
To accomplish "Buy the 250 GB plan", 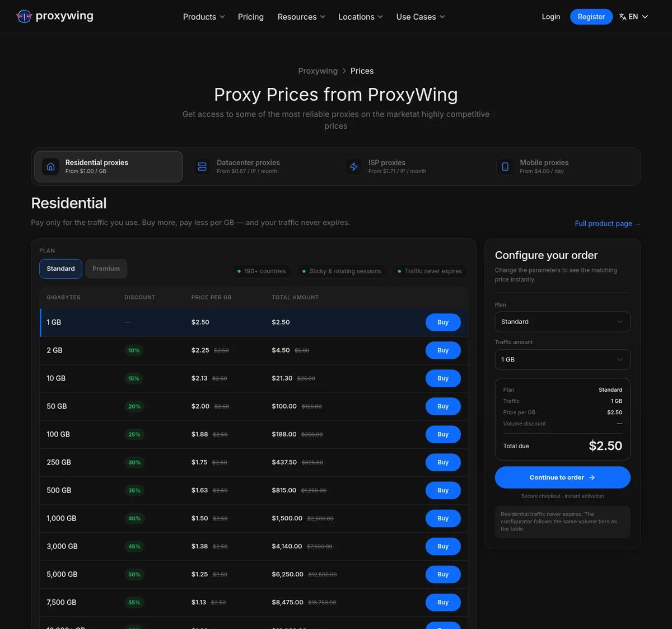I will [443, 462].
